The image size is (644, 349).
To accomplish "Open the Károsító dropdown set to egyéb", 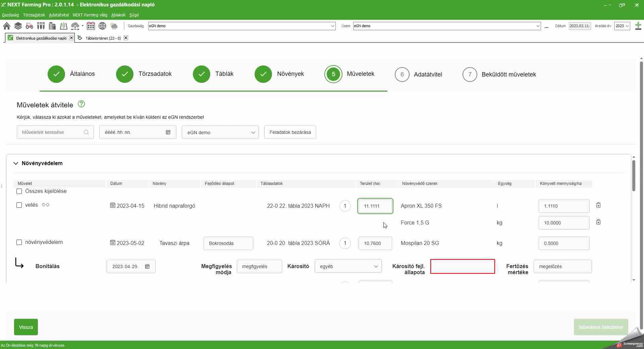I will [348, 266].
